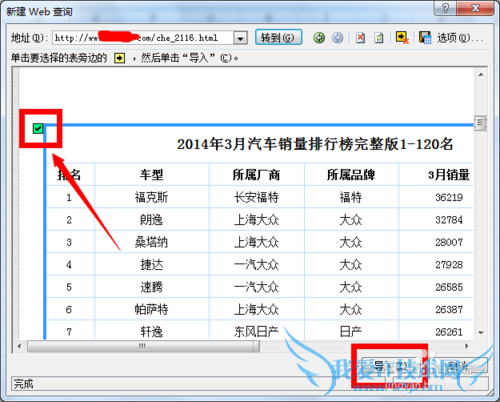Click the help question mark button

(445, 7)
